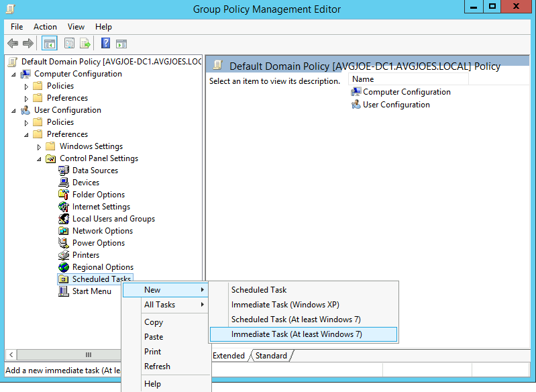The height and width of the screenshot is (392, 536).
Task: Click the blue Help question-mark toolbar icon
Action: (105, 43)
